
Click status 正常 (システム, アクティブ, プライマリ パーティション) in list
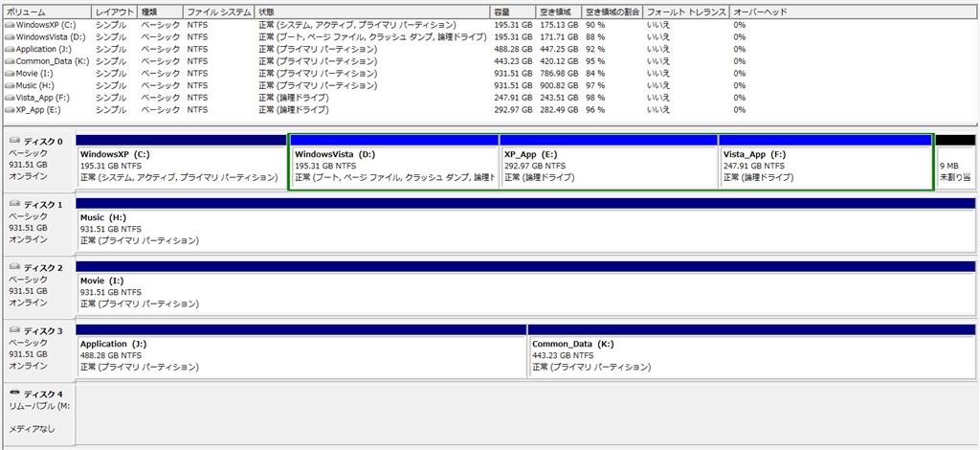pos(357,25)
